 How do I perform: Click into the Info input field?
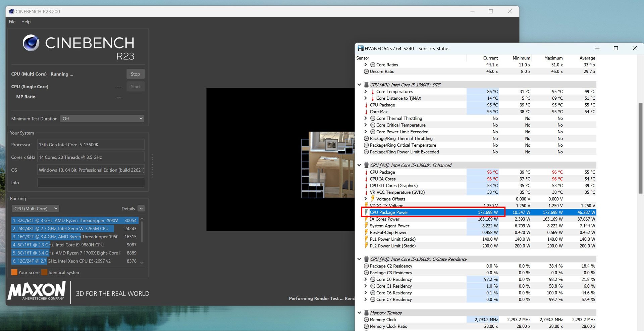(x=91, y=183)
